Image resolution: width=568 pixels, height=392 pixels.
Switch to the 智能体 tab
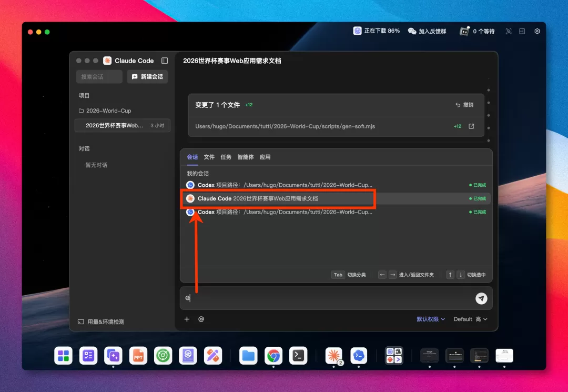coord(245,157)
